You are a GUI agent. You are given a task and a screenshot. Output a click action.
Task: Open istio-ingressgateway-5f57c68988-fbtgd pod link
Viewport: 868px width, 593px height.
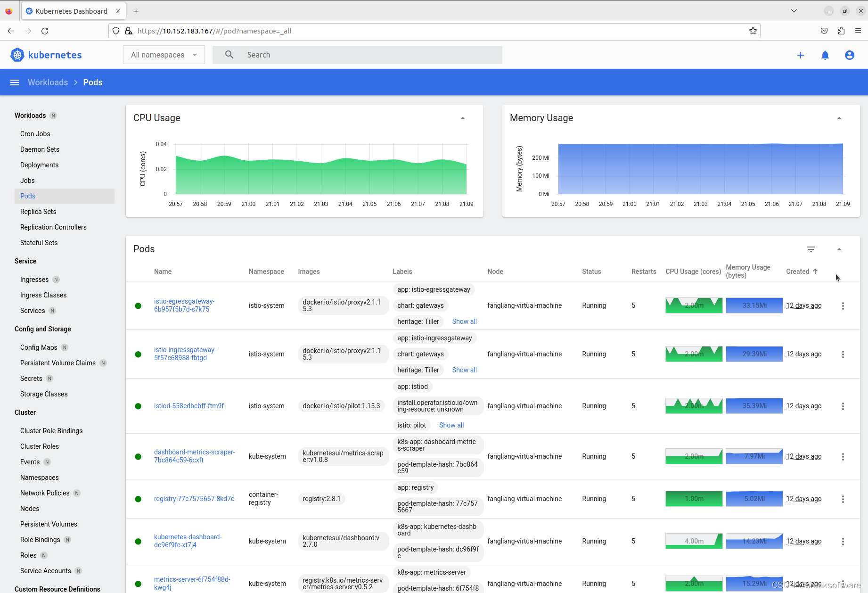[x=185, y=354]
